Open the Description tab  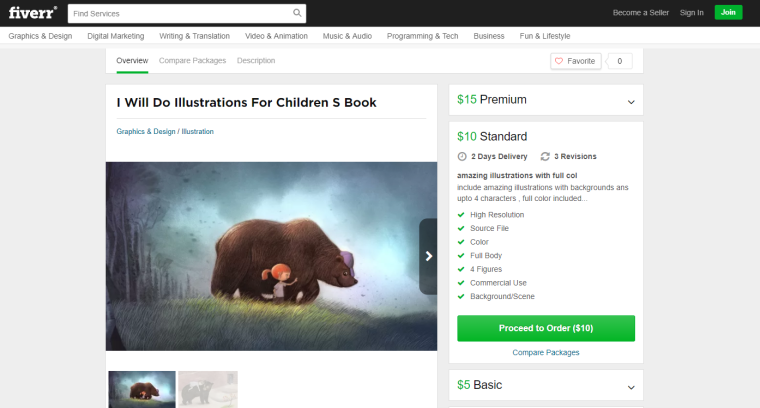pos(256,61)
